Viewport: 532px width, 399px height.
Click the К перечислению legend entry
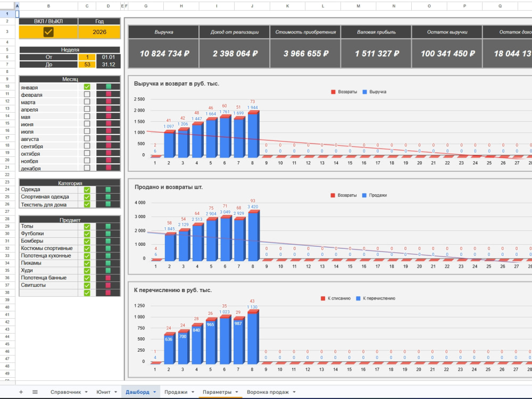[x=376, y=298]
